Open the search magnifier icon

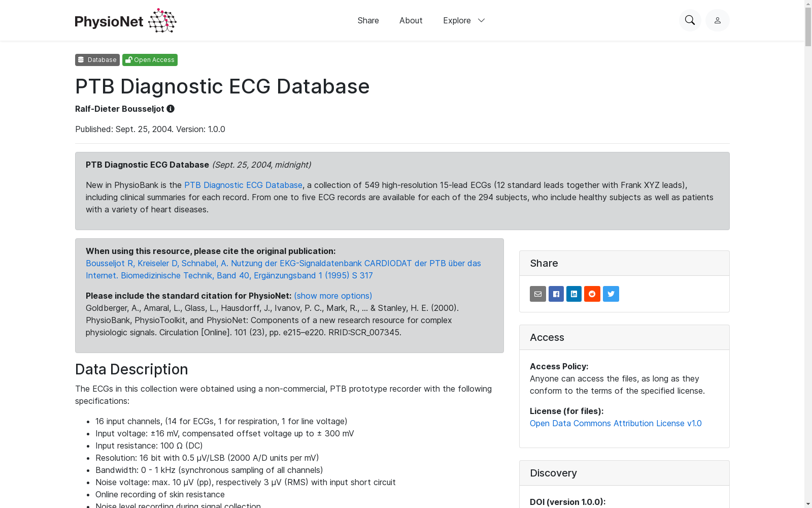click(690, 20)
